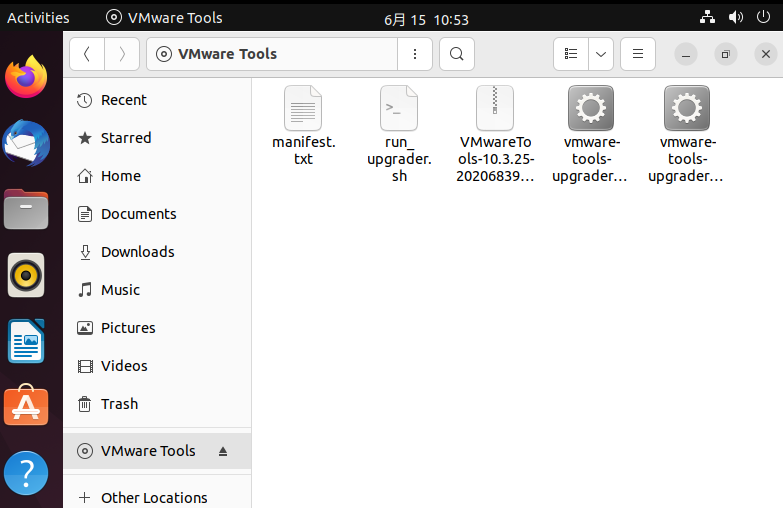783x508 pixels.
Task: Select the manifest.txt file icon
Action: (303, 108)
